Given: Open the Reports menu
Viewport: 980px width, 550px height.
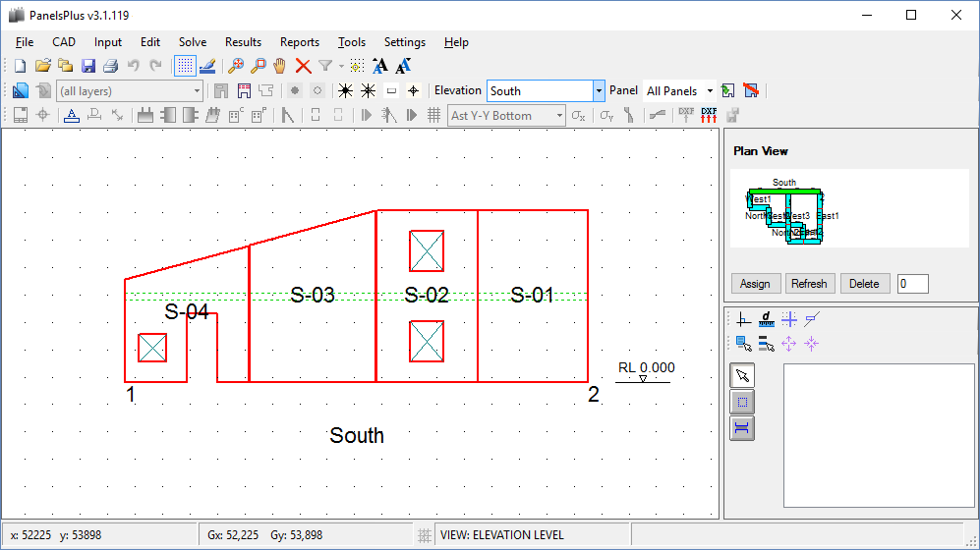Looking at the screenshot, I should [x=299, y=42].
